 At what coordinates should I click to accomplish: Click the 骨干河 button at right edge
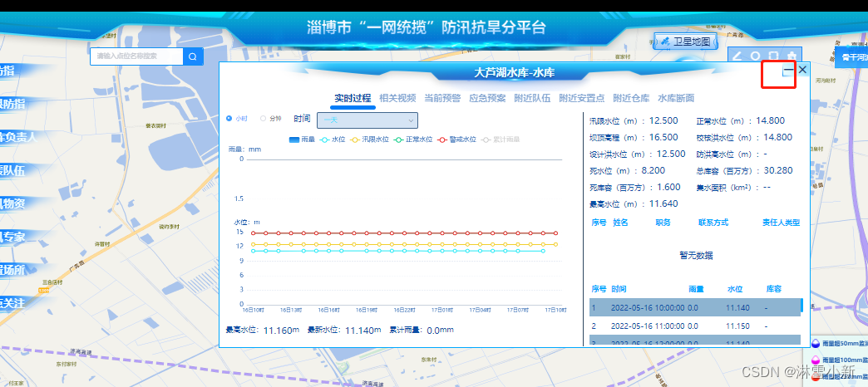[x=851, y=57]
